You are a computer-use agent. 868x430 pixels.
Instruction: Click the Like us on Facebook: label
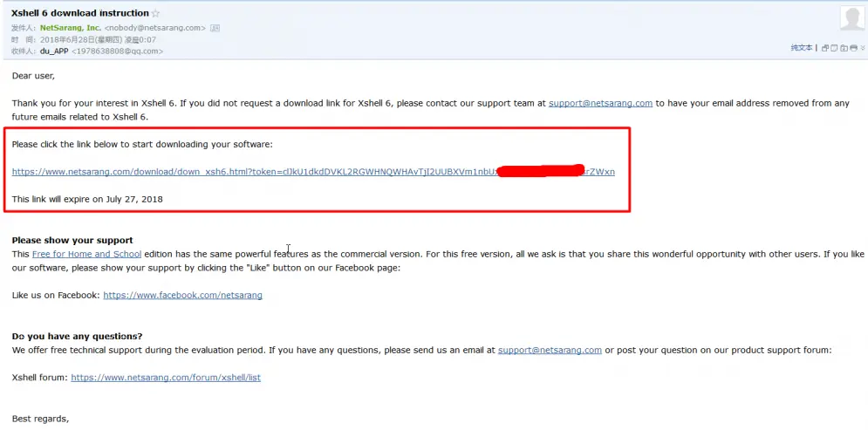coord(56,295)
